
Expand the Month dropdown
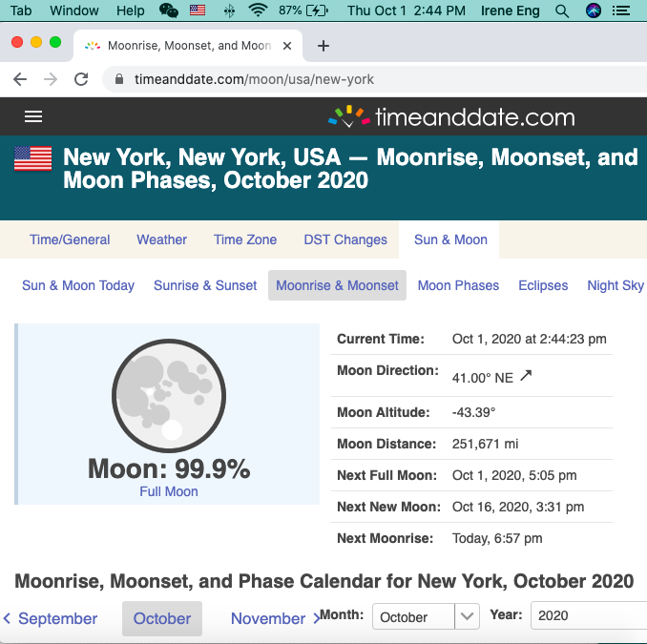coord(425,616)
